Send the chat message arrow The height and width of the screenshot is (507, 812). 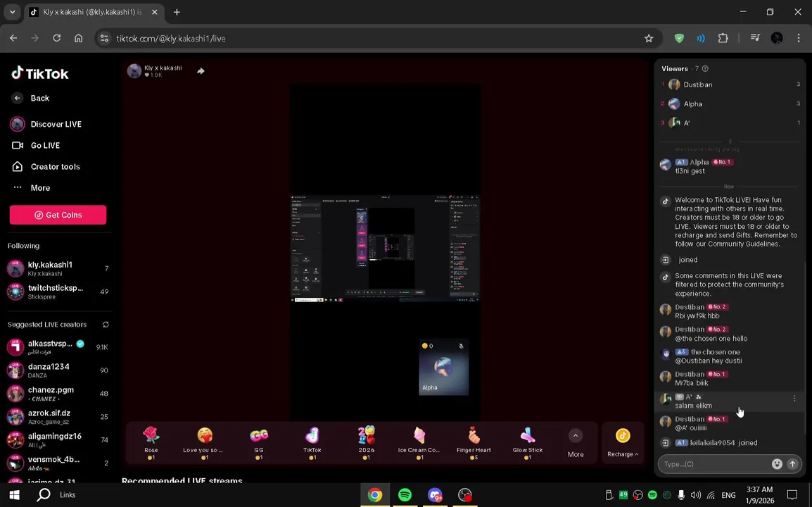click(x=793, y=464)
